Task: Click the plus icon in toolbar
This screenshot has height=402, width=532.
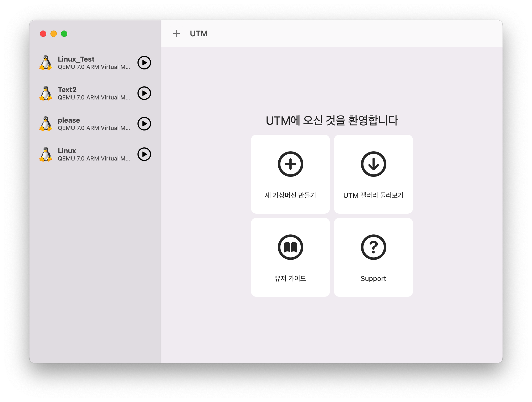Action: (176, 33)
